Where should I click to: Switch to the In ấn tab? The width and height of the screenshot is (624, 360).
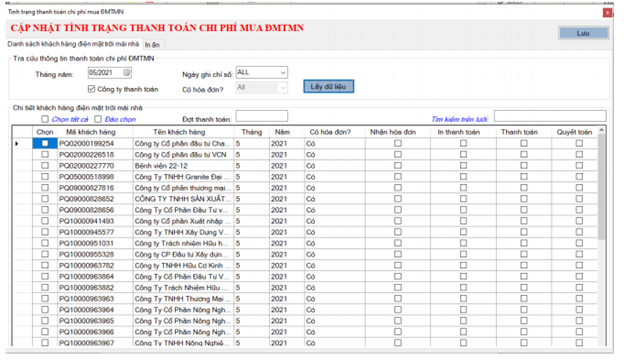coord(152,45)
